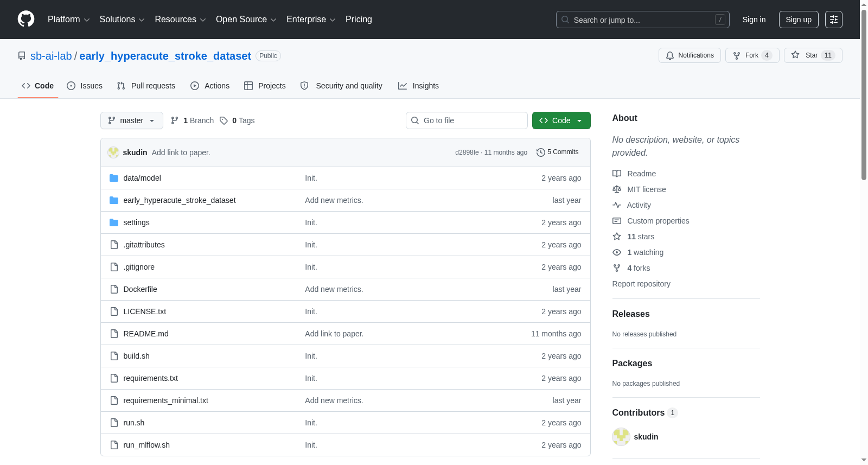The image size is (868, 465).
Task: Open the Pricing link
Action: tap(359, 20)
